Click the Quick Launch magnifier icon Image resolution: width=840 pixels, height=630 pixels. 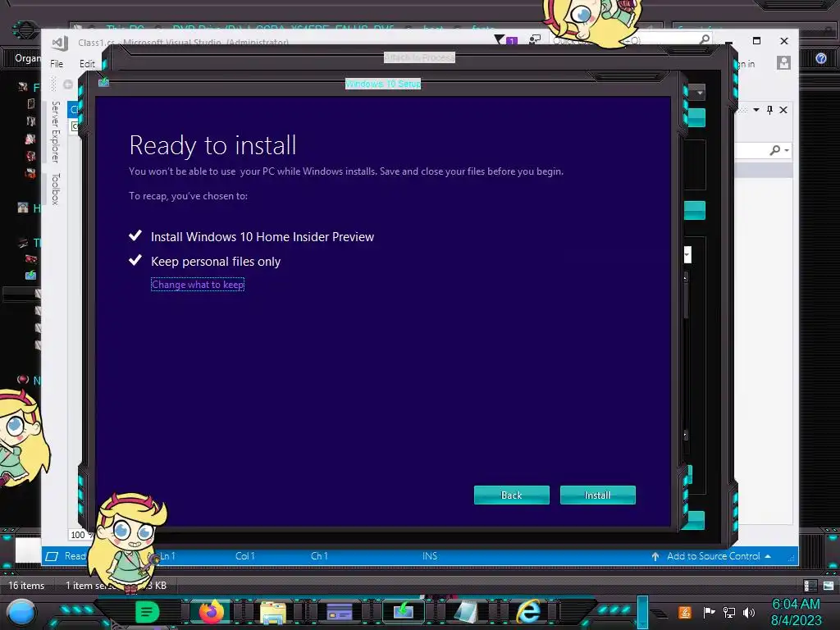705,39
